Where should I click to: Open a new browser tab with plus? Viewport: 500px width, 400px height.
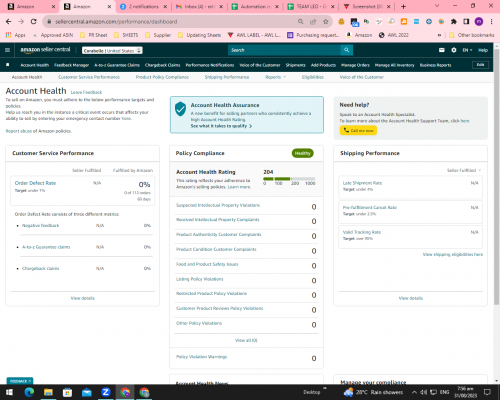coord(403,6)
